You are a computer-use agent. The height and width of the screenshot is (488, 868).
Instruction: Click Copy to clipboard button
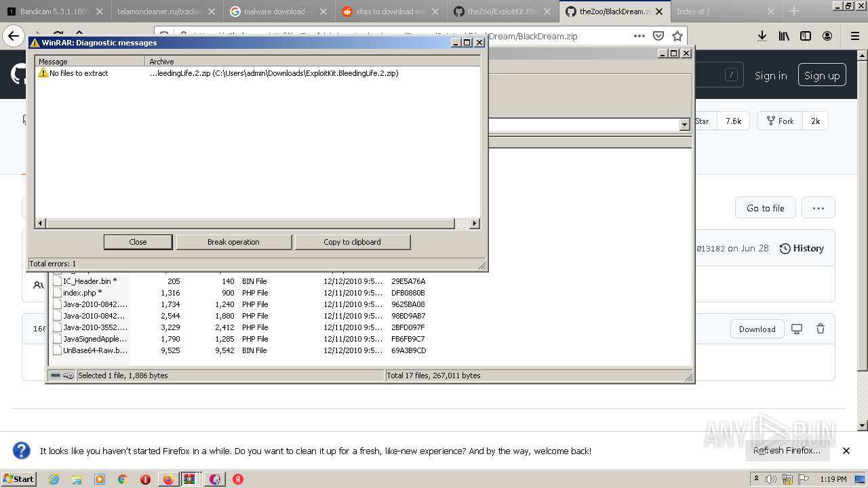[352, 242]
